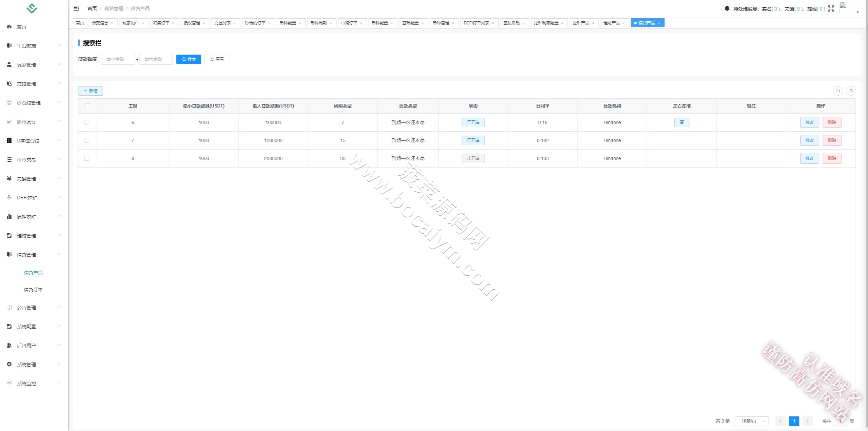This screenshot has width=868, height=431.
Task: Open DEFI挖矿 sidebar menu
Action: click(34, 197)
